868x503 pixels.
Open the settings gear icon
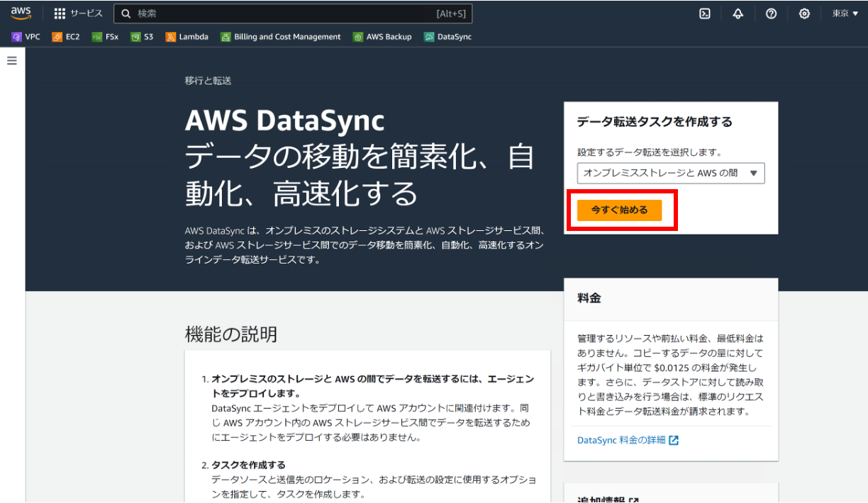[x=804, y=13]
